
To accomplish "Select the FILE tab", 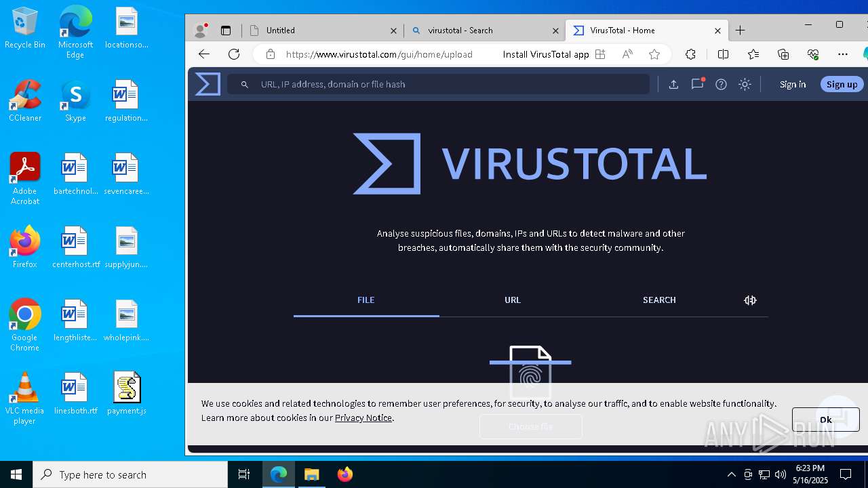I will [x=366, y=300].
